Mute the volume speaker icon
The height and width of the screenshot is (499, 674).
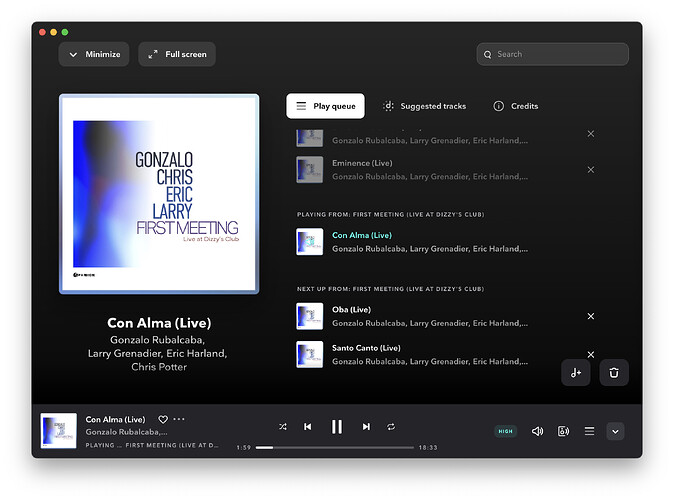tap(537, 431)
